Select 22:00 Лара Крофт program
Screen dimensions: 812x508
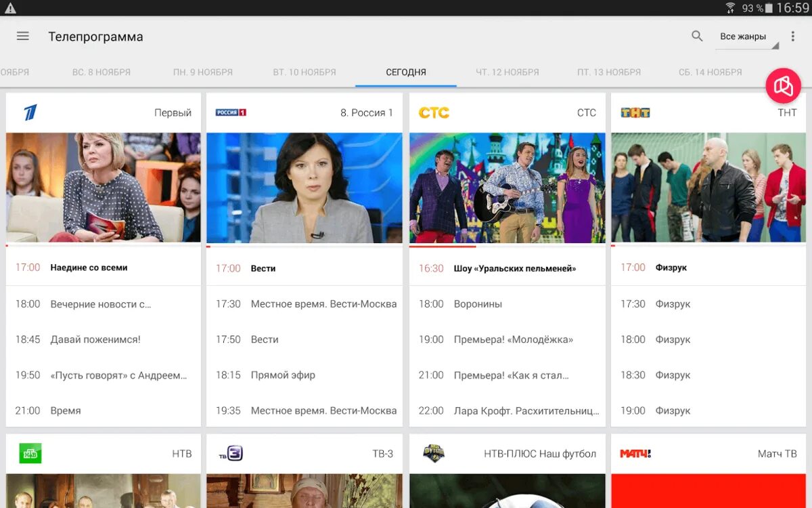[507, 410]
